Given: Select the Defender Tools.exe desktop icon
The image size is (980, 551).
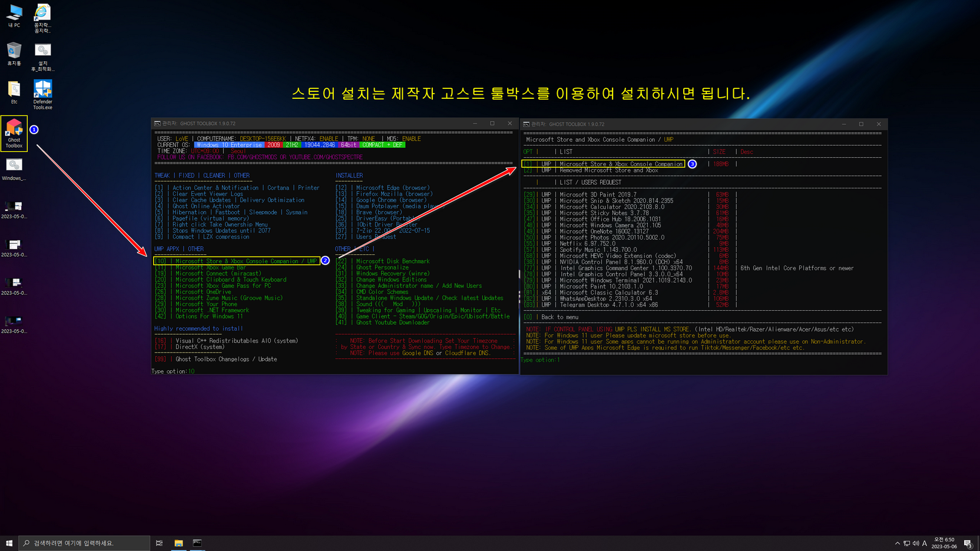Looking at the screenshot, I should coord(42,95).
